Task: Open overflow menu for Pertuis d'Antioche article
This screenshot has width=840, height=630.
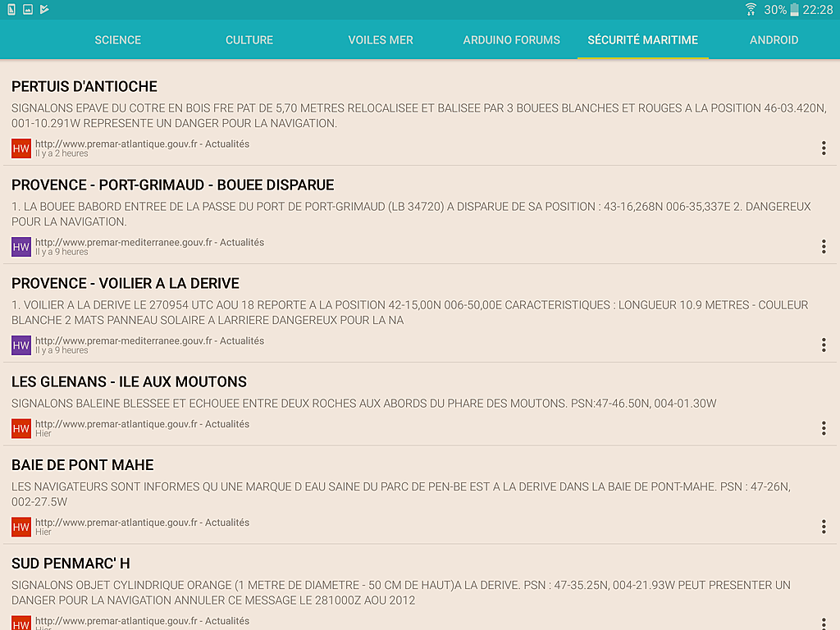Action: (x=824, y=148)
